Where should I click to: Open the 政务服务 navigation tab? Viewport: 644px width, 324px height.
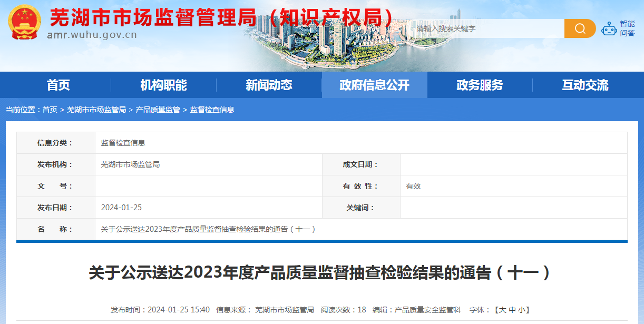point(480,85)
